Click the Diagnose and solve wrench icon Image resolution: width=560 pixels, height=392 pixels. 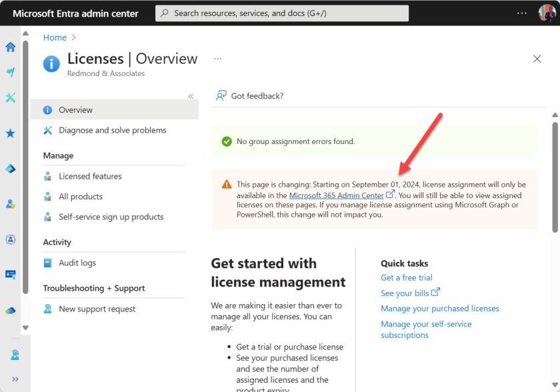coord(47,130)
